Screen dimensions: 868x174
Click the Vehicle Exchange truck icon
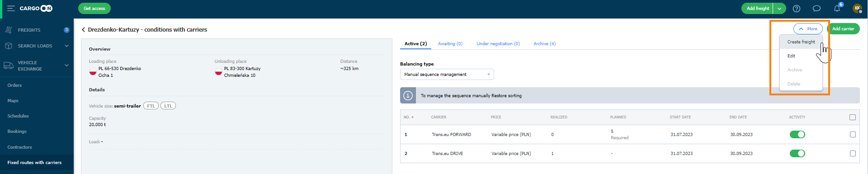point(9,66)
